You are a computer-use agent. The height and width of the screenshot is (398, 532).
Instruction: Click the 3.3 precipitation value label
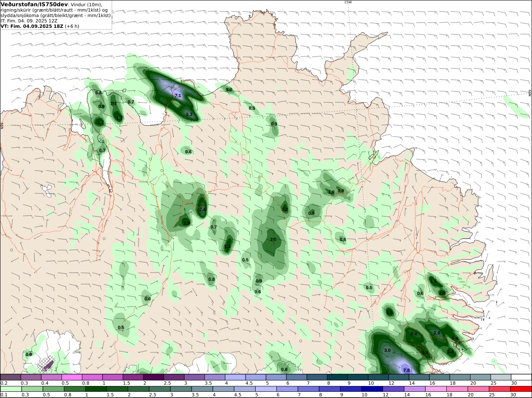point(189,114)
